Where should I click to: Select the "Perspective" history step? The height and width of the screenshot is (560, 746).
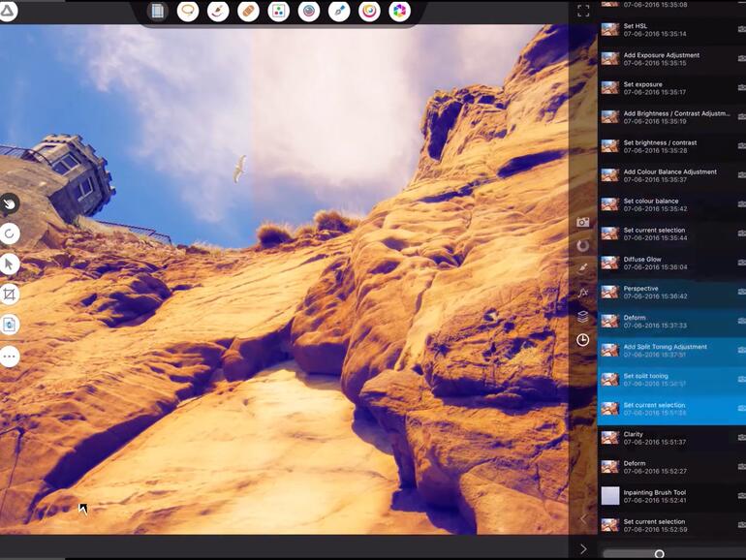point(671,293)
